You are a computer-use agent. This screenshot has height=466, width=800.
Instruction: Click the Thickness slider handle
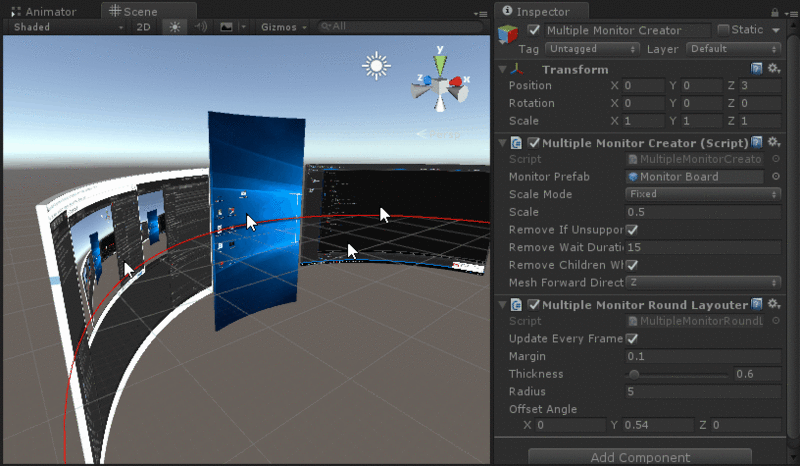(634, 375)
